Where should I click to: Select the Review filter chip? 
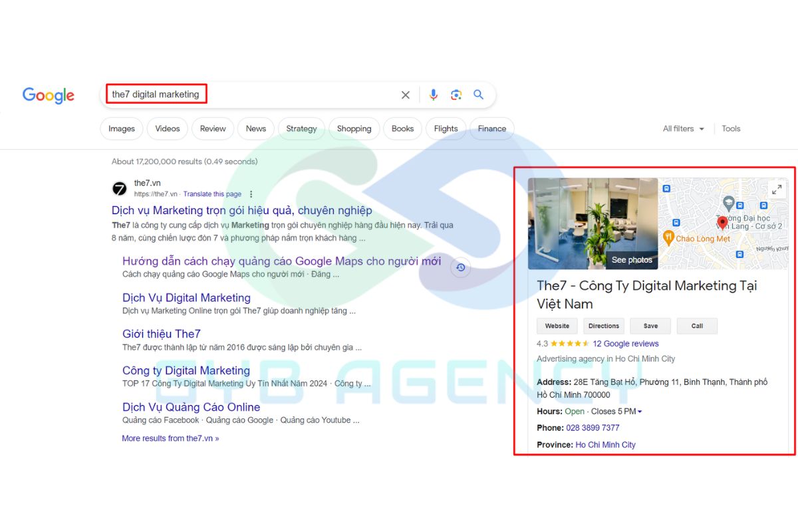click(x=213, y=129)
